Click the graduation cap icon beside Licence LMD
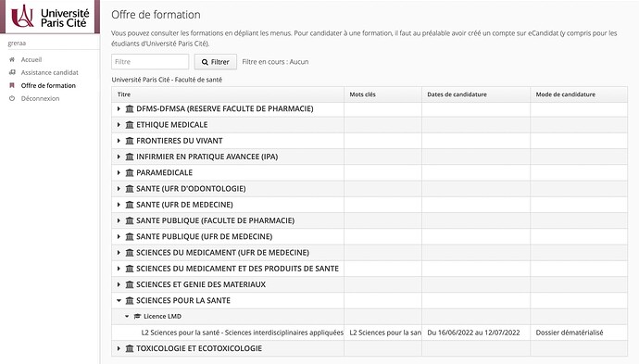 pyautogui.click(x=137, y=317)
